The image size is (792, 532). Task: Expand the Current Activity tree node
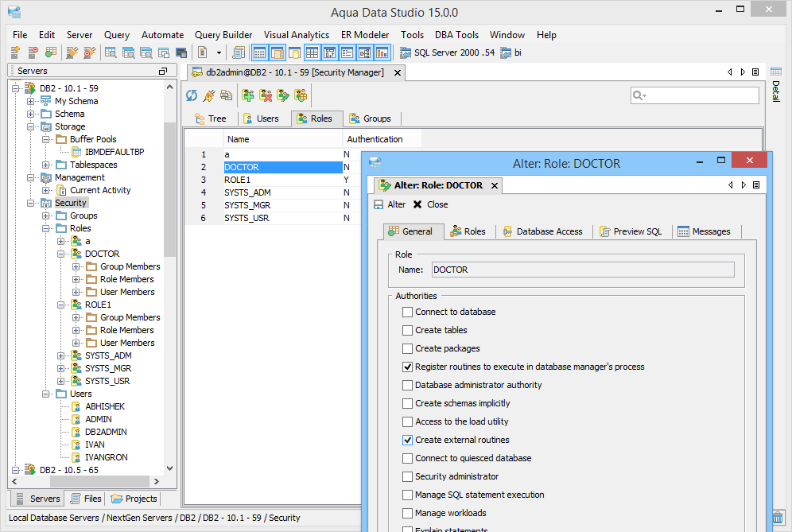click(45, 191)
